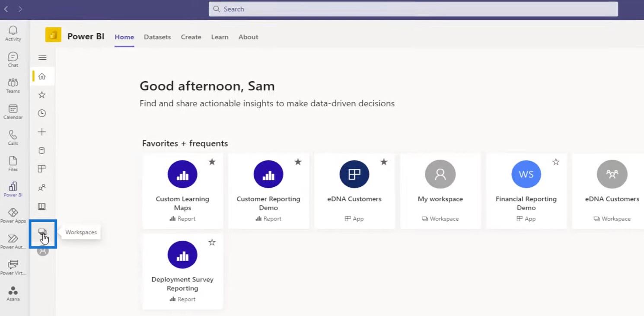
Task: Open Recent clock icon in Power BI nav
Action: point(42,113)
